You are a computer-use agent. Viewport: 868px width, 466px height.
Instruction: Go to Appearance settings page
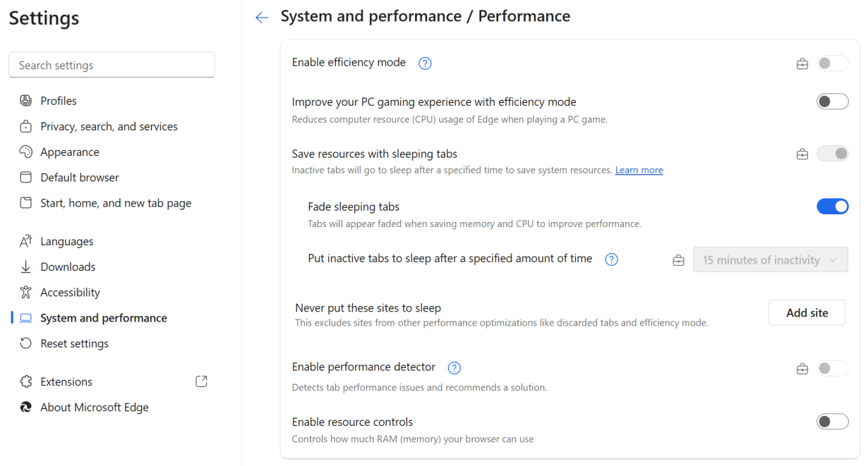(x=69, y=152)
